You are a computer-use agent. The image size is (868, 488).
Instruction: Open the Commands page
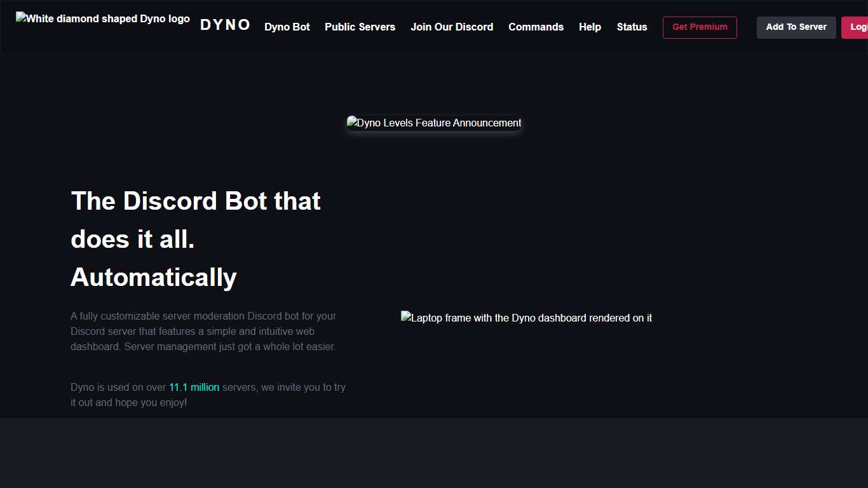[x=536, y=27]
